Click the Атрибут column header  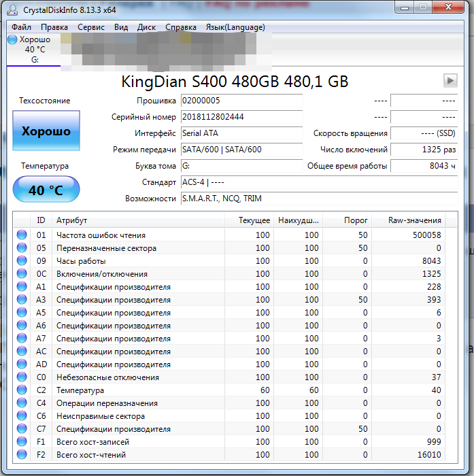coord(138,220)
